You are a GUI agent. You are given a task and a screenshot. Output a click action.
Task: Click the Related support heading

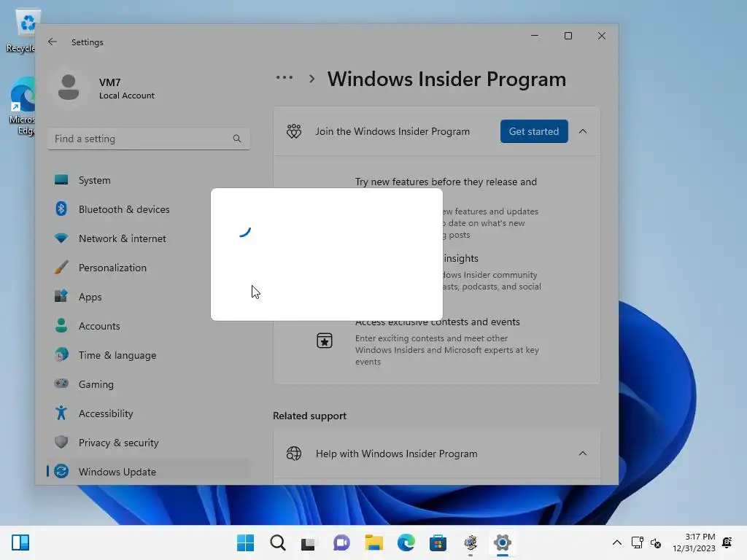(x=309, y=416)
